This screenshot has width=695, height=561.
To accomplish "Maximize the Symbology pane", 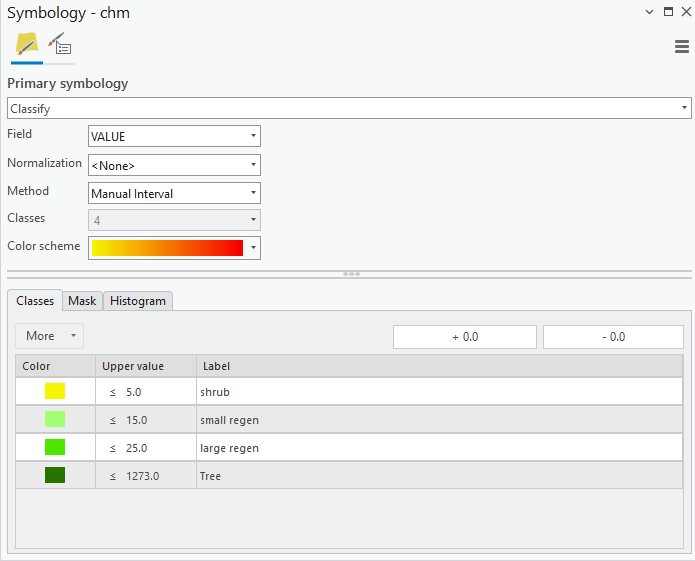I will point(668,12).
